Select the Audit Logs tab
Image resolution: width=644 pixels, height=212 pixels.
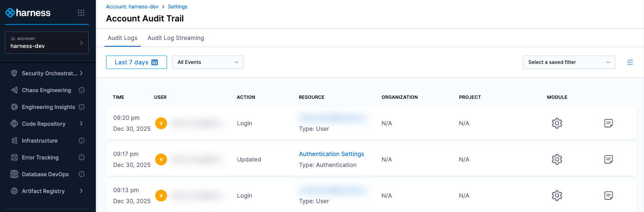122,38
